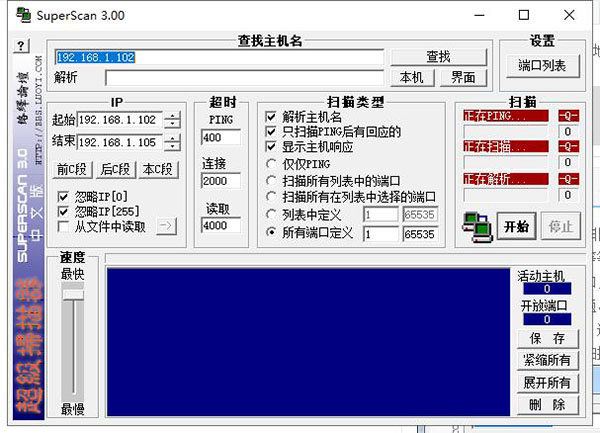Collapse all results with 紧缩所有

(546, 360)
